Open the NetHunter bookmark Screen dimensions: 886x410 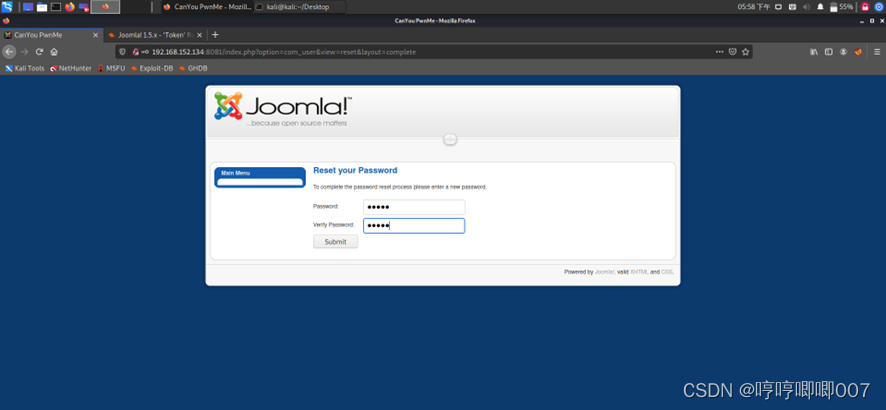[71, 68]
